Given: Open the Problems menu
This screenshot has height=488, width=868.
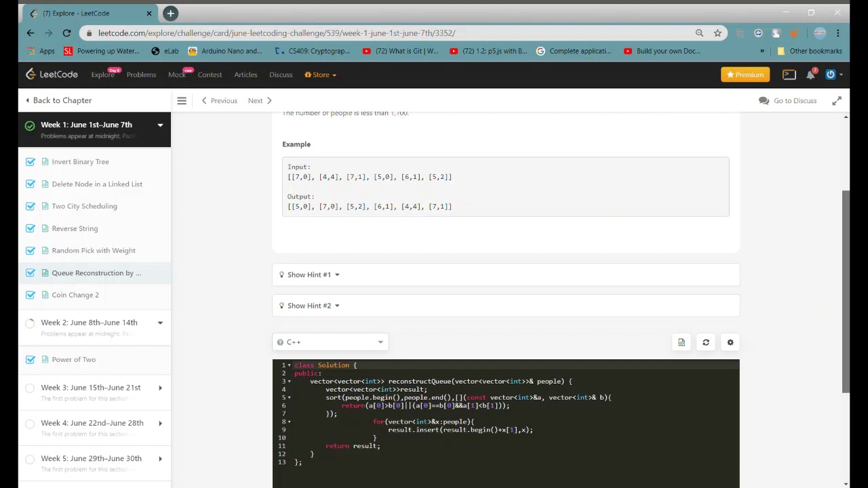Looking at the screenshot, I should pyautogui.click(x=141, y=75).
